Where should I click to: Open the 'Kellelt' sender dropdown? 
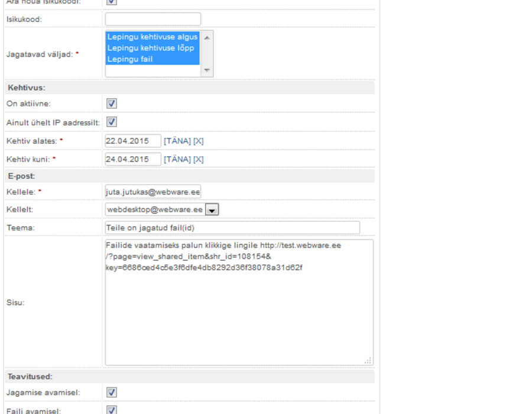click(212, 210)
